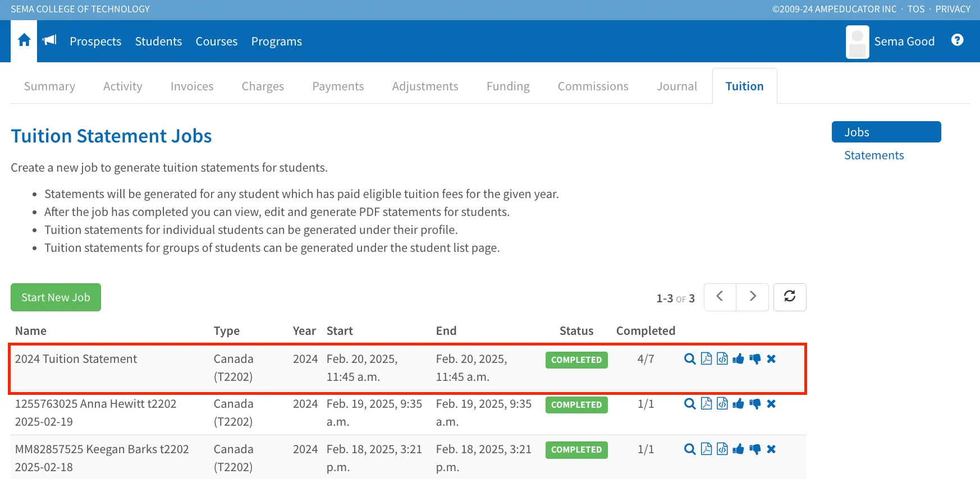Download XML for Keegan Barks t2202 job

tap(722, 449)
